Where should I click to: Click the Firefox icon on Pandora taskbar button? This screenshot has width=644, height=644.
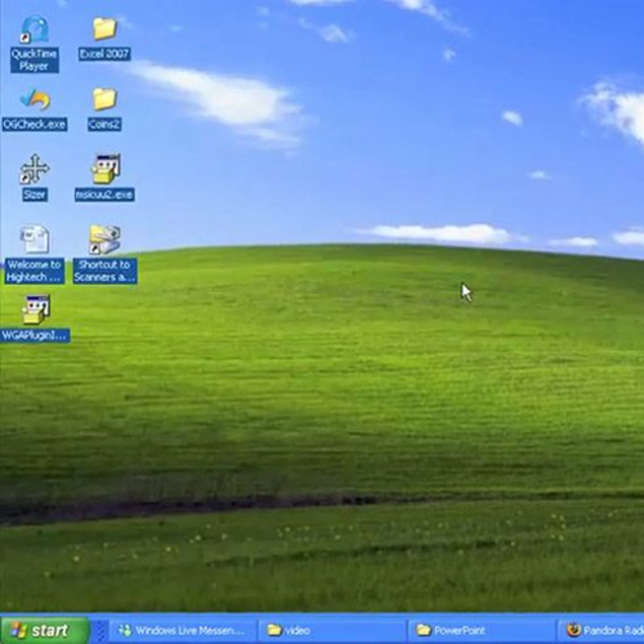[x=574, y=630]
